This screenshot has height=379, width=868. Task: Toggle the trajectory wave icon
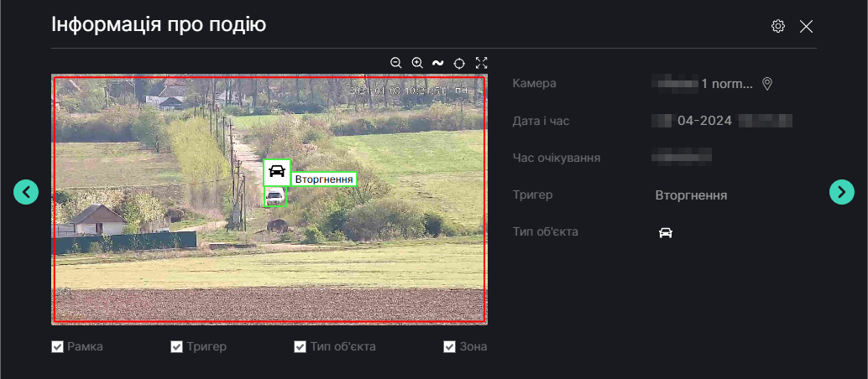[437, 63]
